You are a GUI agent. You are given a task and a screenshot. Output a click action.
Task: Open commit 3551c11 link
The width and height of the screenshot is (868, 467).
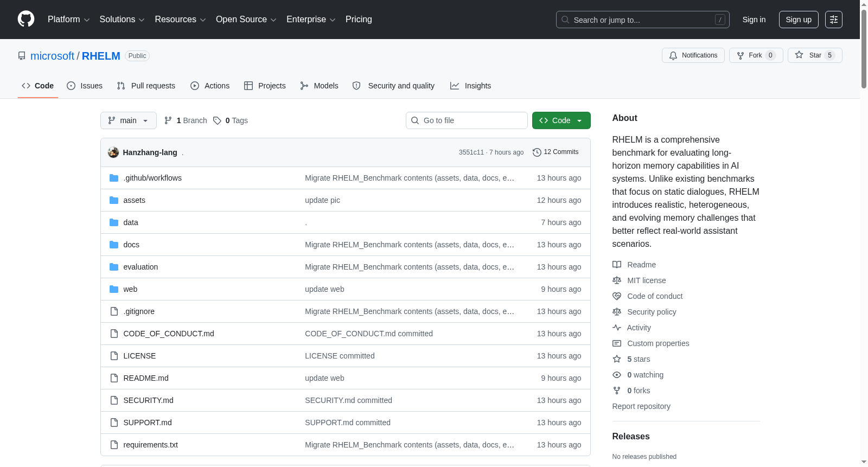tap(471, 152)
